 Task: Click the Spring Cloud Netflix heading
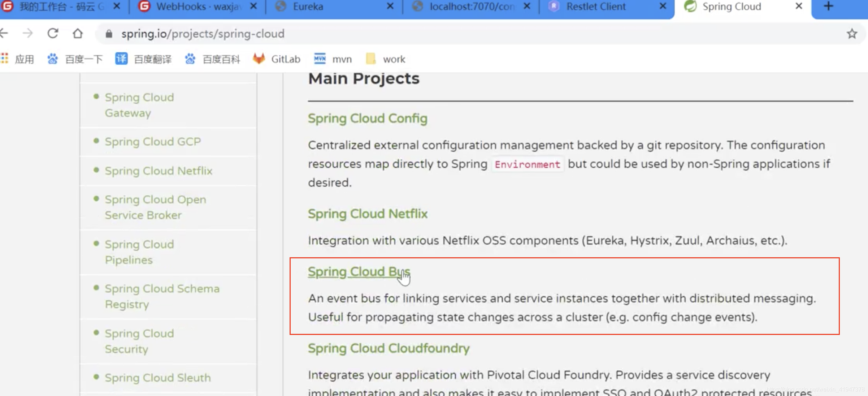[368, 213]
